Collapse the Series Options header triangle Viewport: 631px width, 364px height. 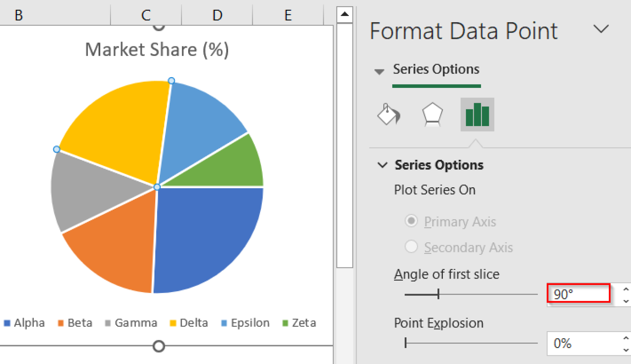click(x=379, y=71)
